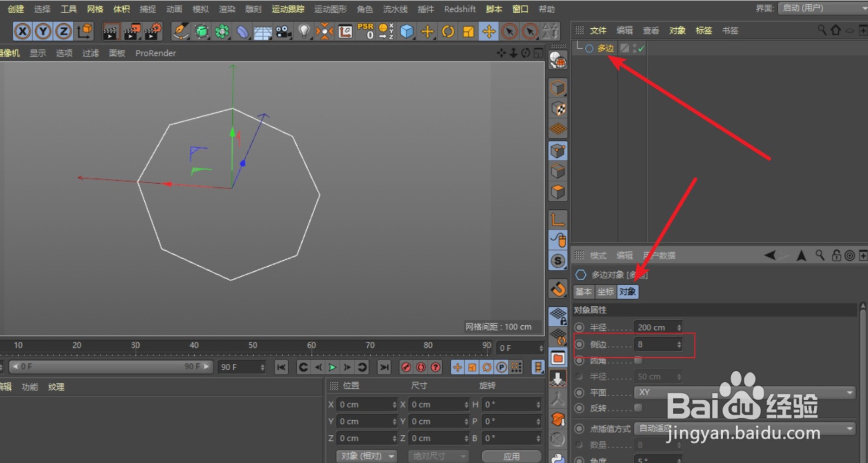868x463 pixels.
Task: Click the position X value stepper
Action: (394, 404)
